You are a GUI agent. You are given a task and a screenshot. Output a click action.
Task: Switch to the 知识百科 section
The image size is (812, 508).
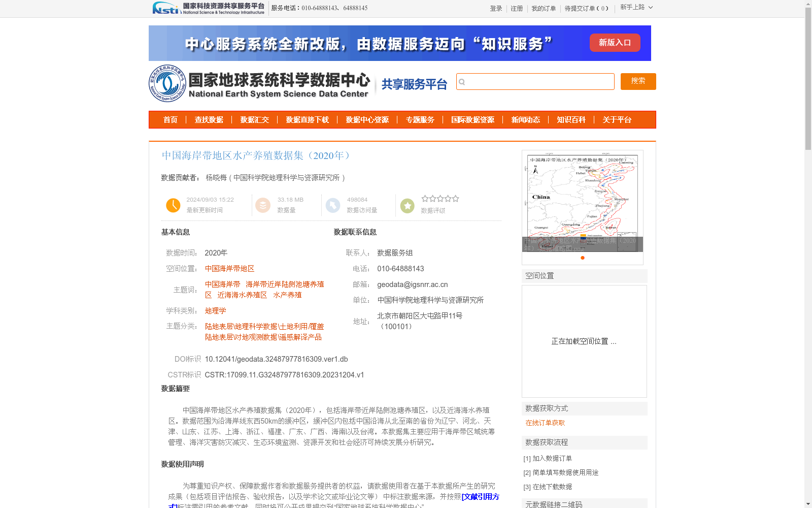point(571,120)
